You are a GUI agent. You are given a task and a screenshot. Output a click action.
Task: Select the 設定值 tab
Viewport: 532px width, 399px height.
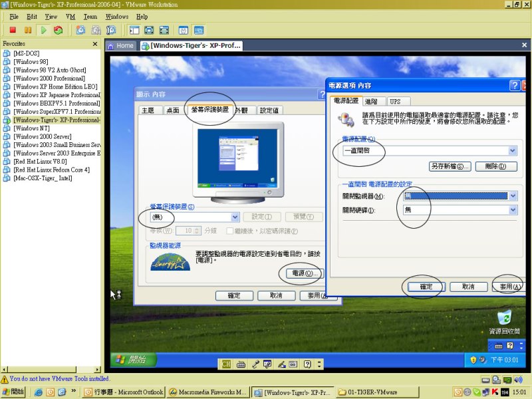pos(269,110)
